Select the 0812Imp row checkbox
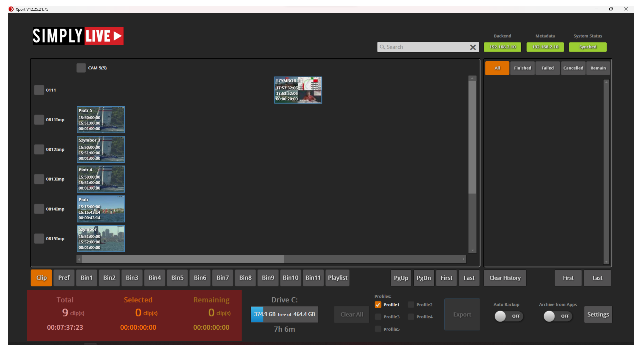This screenshot has height=362, width=644. [x=39, y=149]
